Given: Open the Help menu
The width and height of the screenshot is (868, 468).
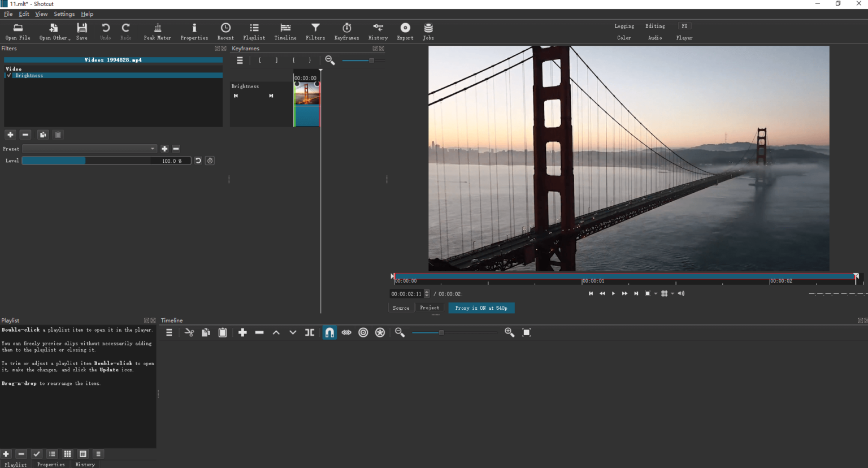Looking at the screenshot, I should (87, 14).
